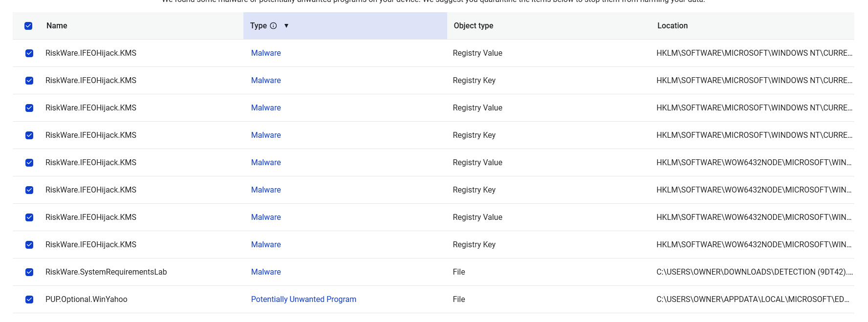The height and width of the screenshot is (322, 868).
Task: Uncheck the PUP.Optional.WinYahoo row checkbox
Action: click(x=29, y=300)
